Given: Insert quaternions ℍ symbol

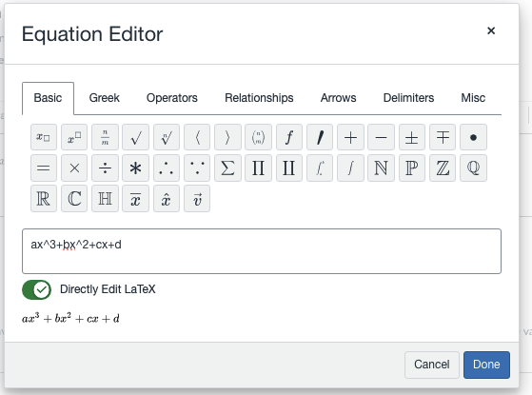Looking at the screenshot, I should tap(105, 199).
